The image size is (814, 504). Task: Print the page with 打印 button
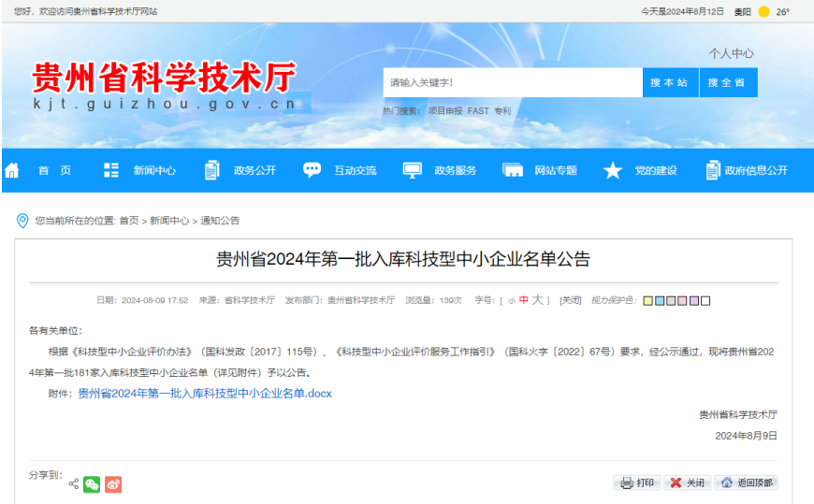point(637,482)
